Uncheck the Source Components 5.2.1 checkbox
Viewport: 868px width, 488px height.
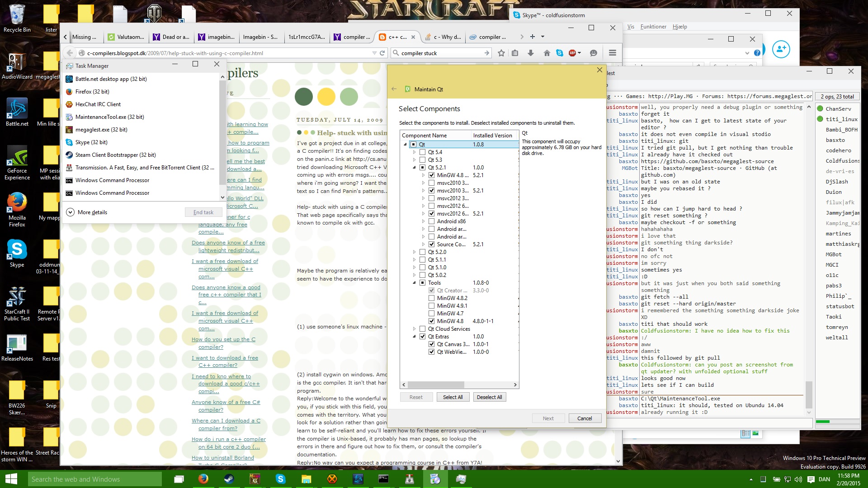coord(431,244)
